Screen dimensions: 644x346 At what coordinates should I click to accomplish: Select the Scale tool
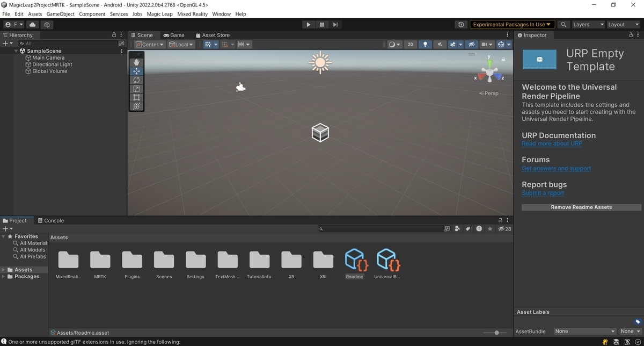click(x=136, y=89)
